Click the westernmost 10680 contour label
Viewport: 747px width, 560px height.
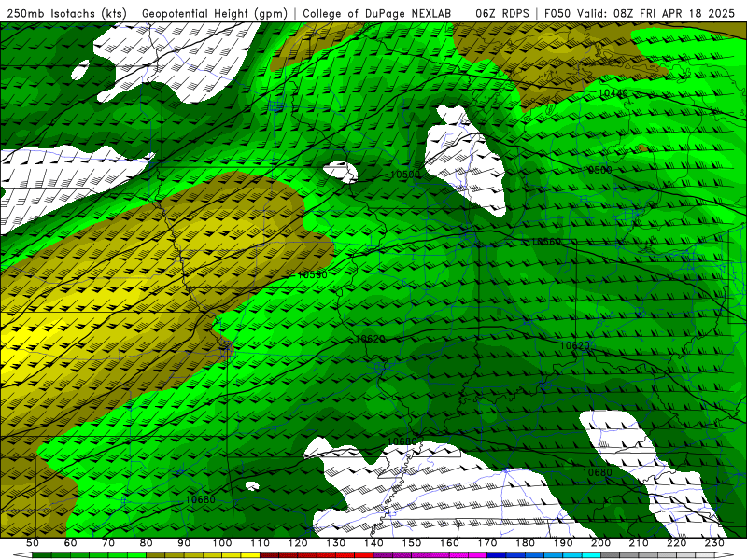[x=200, y=499]
